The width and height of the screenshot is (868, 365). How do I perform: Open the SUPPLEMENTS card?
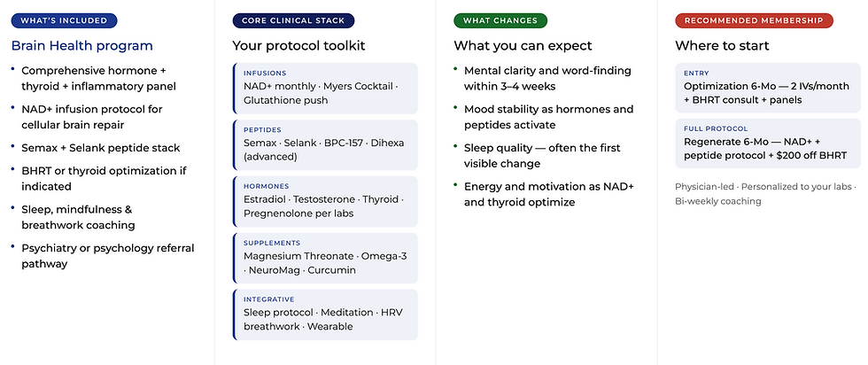tap(326, 258)
